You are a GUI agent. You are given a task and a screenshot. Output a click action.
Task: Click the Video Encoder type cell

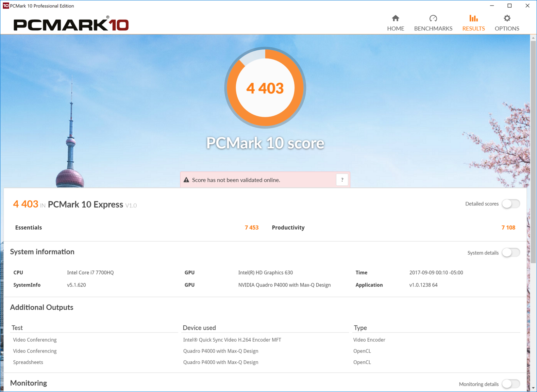coord(369,340)
